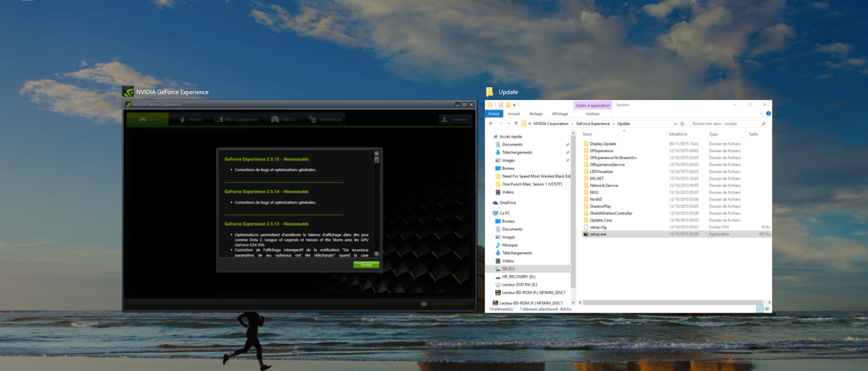
Task: Open the Gestion ribbon tab
Action: click(593, 114)
